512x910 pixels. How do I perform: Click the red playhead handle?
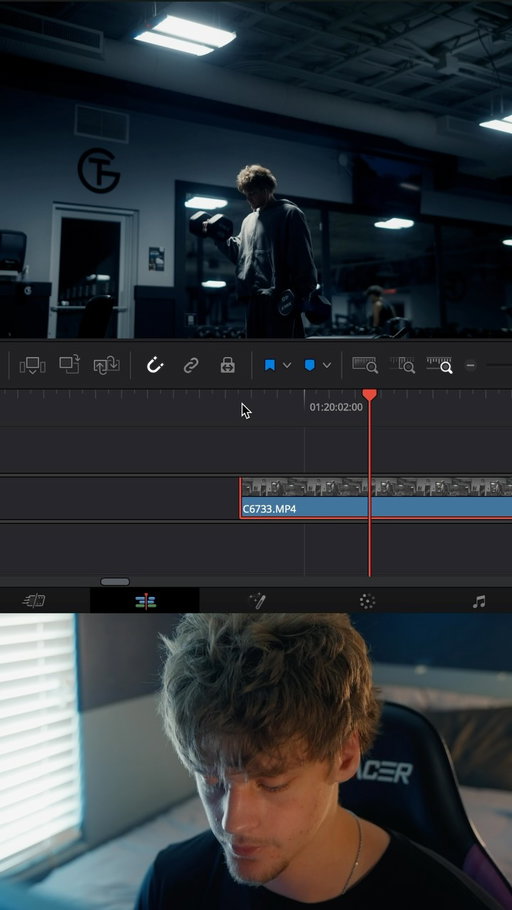click(x=369, y=395)
